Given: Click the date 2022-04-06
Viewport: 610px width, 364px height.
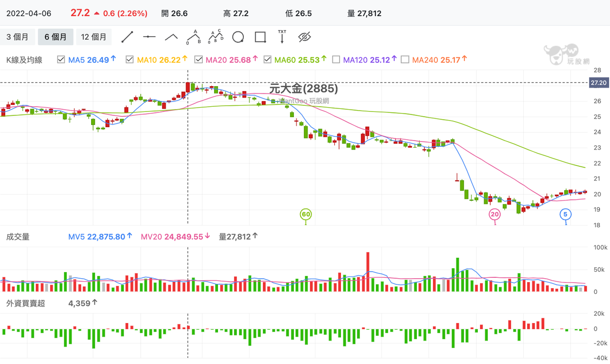Looking at the screenshot, I should [x=29, y=13].
